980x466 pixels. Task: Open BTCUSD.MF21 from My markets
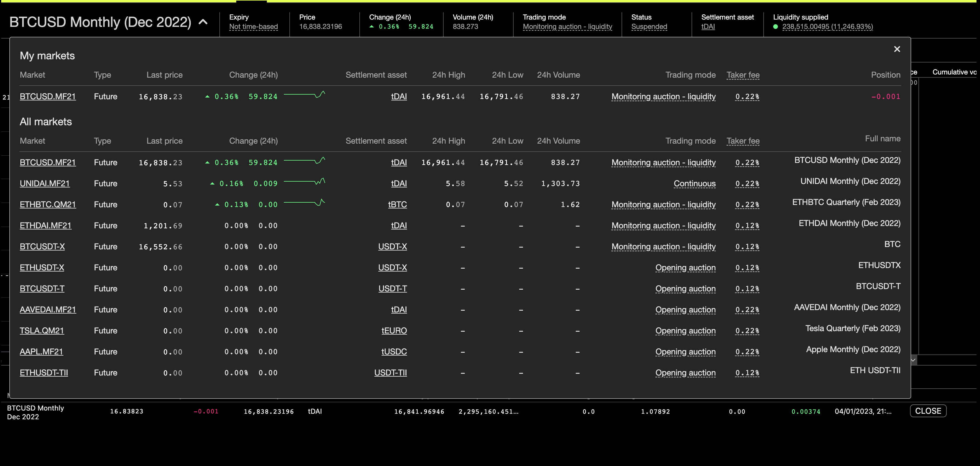point(48,96)
